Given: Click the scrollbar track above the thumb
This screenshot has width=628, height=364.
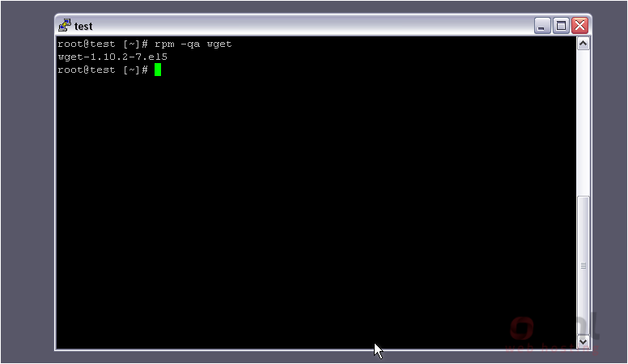Looking at the screenshot, I should (583, 122).
